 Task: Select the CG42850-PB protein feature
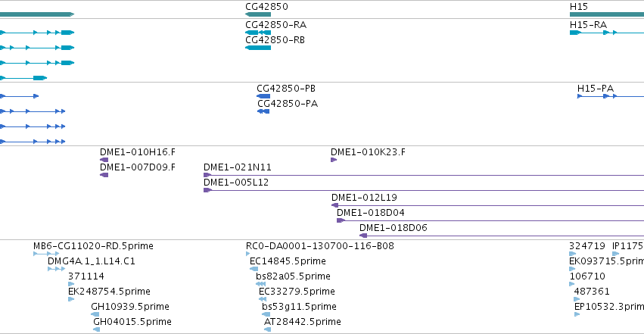tap(263, 96)
